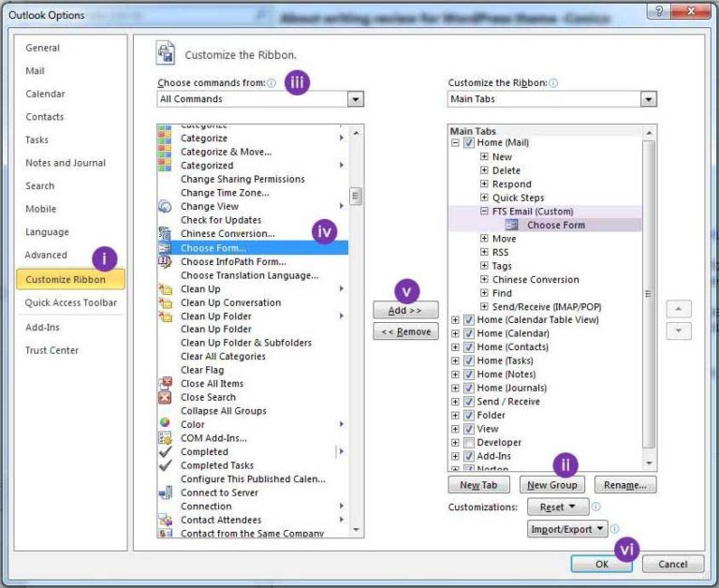Expand the Quick Steps group

pos(484,198)
